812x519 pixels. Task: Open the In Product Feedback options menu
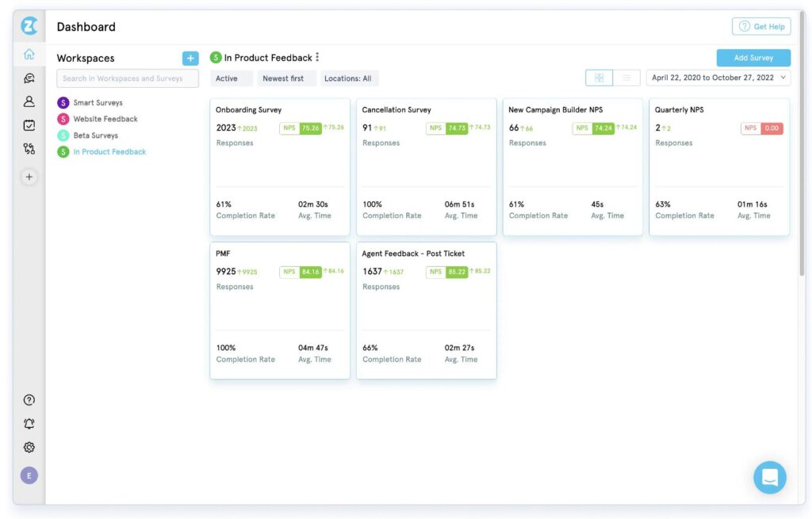(x=316, y=57)
